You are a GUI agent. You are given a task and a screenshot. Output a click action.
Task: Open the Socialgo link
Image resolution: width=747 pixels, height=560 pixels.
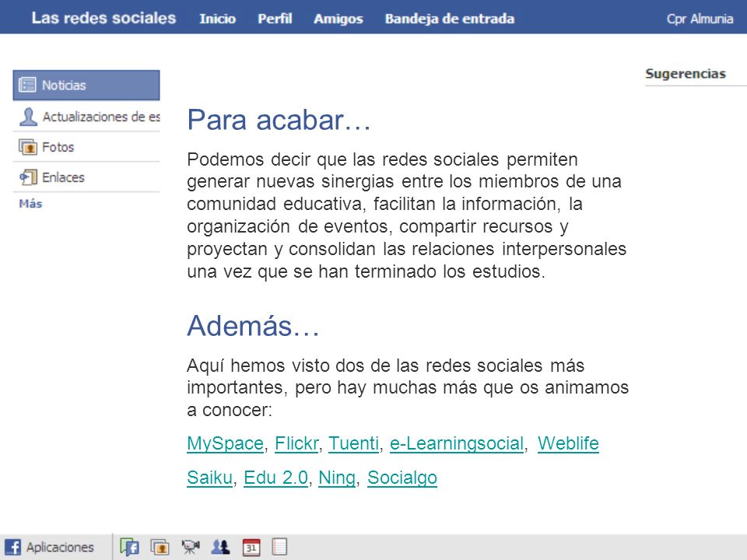pos(402,478)
